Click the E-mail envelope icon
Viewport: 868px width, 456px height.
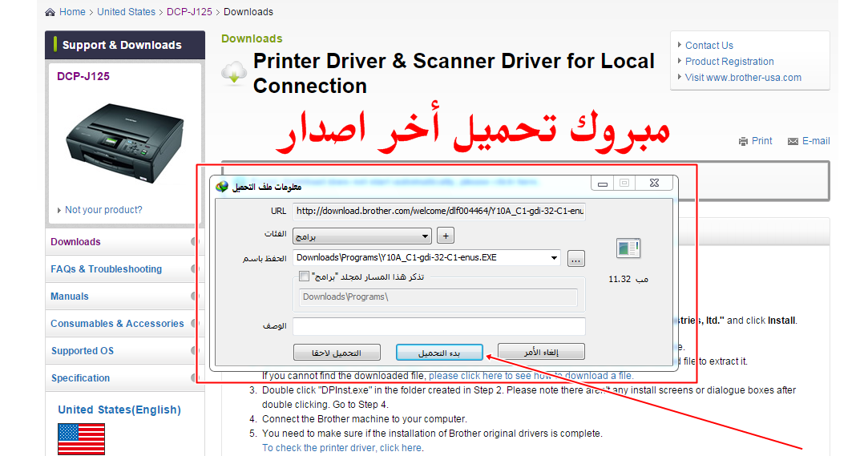coord(793,142)
